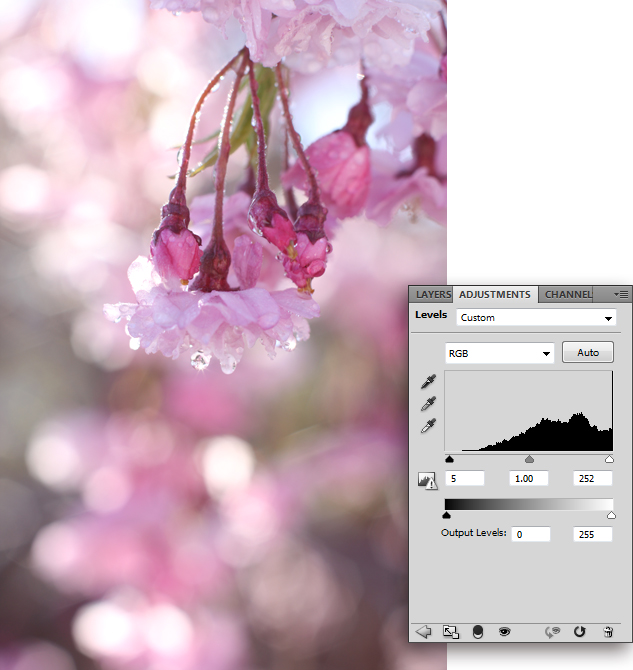
Task: Clip adjustment to layer icon
Action: 478,632
